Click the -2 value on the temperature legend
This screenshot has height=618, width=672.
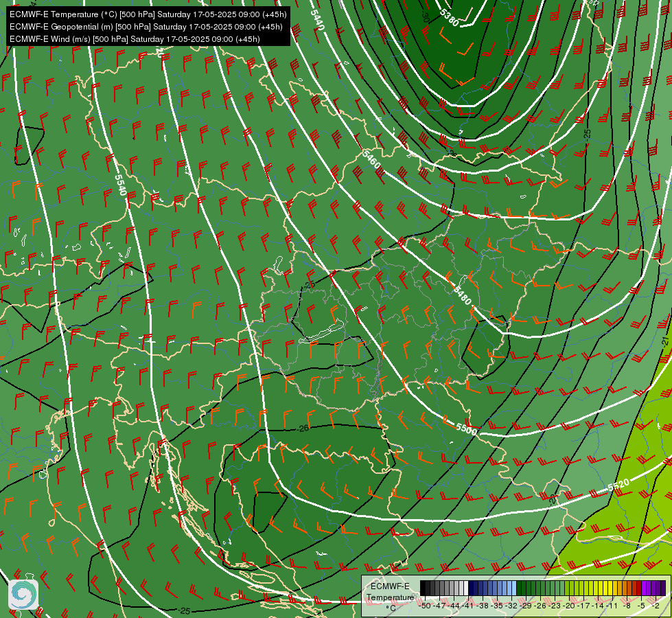[656, 606]
